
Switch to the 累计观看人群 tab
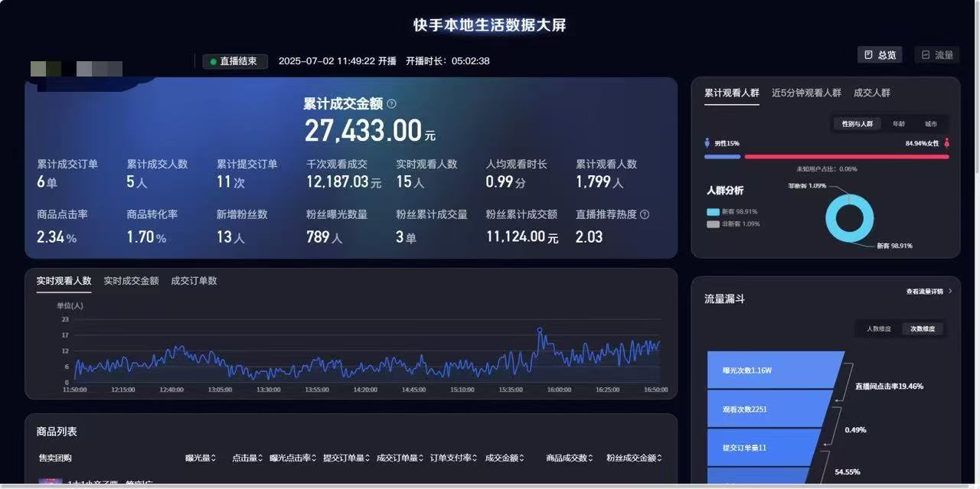pyautogui.click(x=732, y=93)
